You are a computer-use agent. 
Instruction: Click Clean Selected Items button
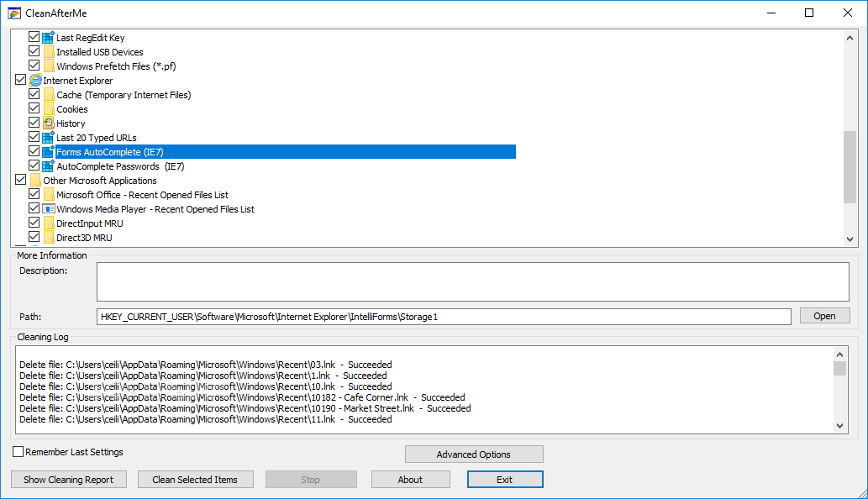[196, 480]
